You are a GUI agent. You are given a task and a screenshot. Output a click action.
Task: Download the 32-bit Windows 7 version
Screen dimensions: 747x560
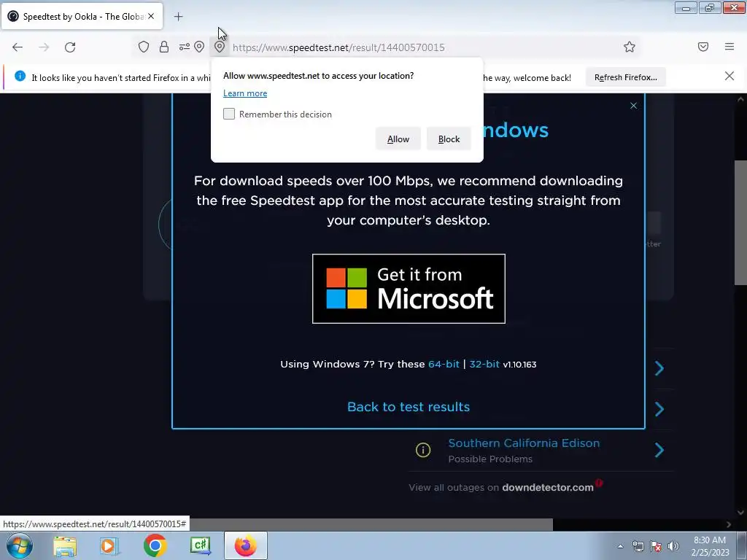(x=484, y=365)
